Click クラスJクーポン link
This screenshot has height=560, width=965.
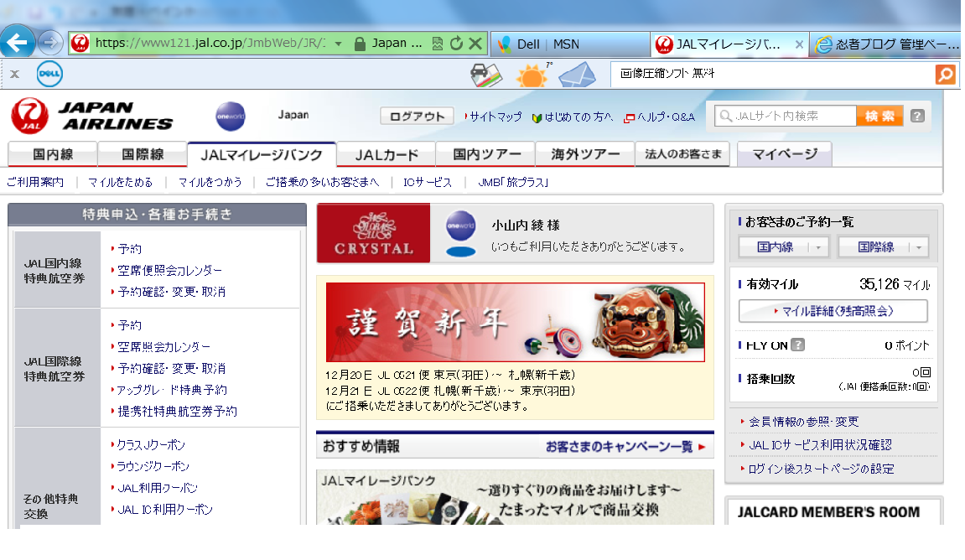(x=151, y=444)
